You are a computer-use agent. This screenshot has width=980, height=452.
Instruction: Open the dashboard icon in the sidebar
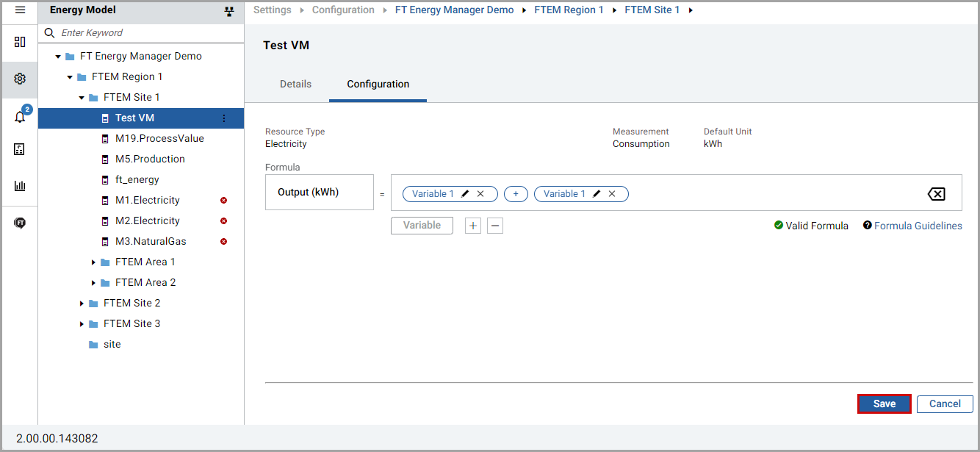point(20,42)
